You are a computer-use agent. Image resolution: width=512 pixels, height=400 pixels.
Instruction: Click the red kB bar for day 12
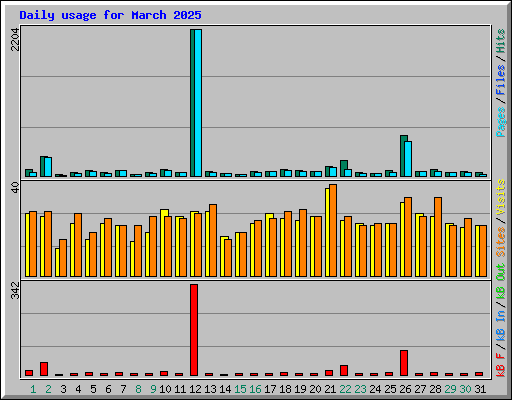tap(194, 330)
